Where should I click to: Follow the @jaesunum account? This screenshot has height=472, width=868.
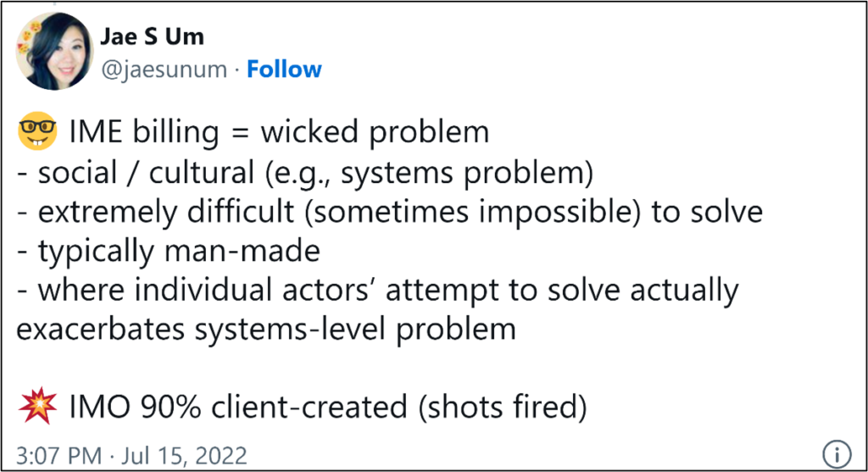(x=284, y=69)
